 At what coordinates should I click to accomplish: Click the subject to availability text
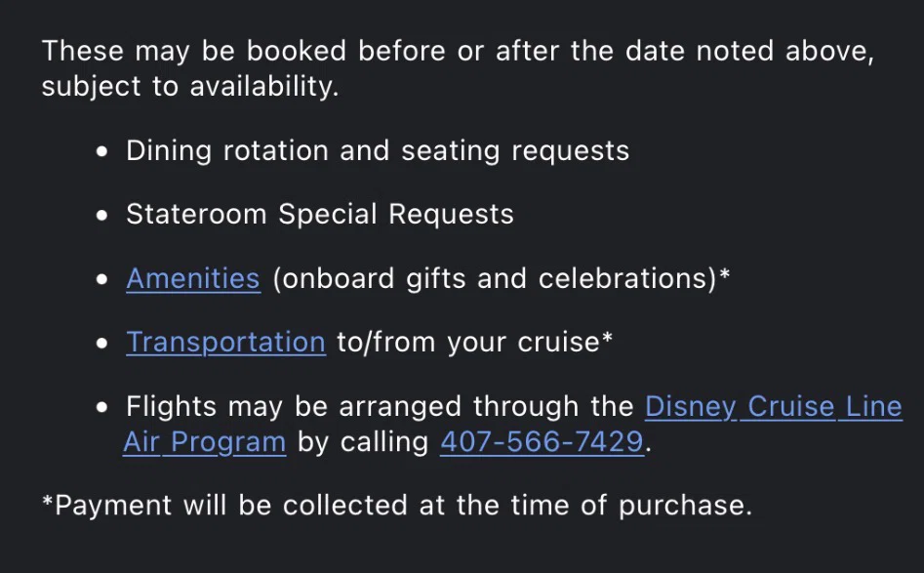click(x=190, y=86)
